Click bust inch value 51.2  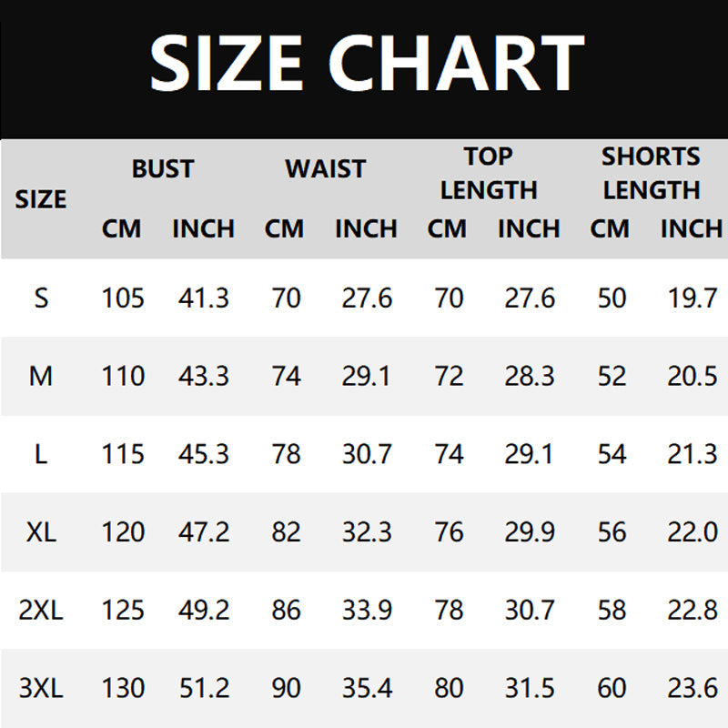pyautogui.click(x=204, y=688)
